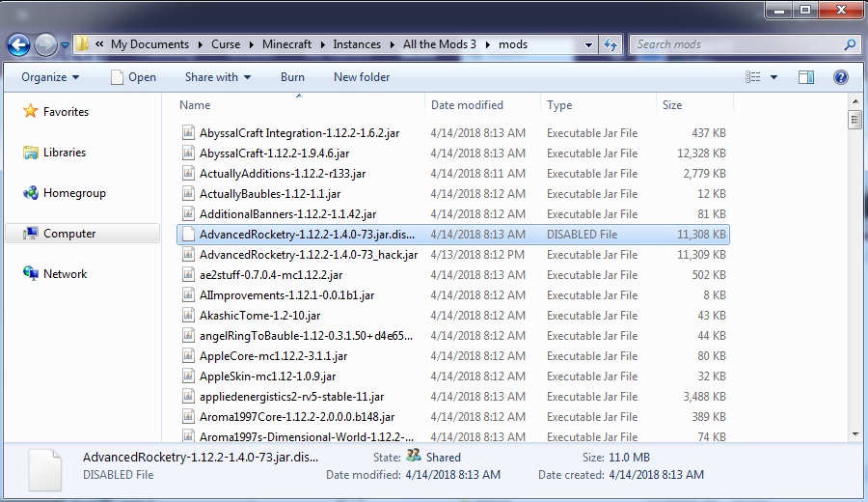
Task: Click jar icon of angelRingToBauble file
Action: click(x=188, y=336)
